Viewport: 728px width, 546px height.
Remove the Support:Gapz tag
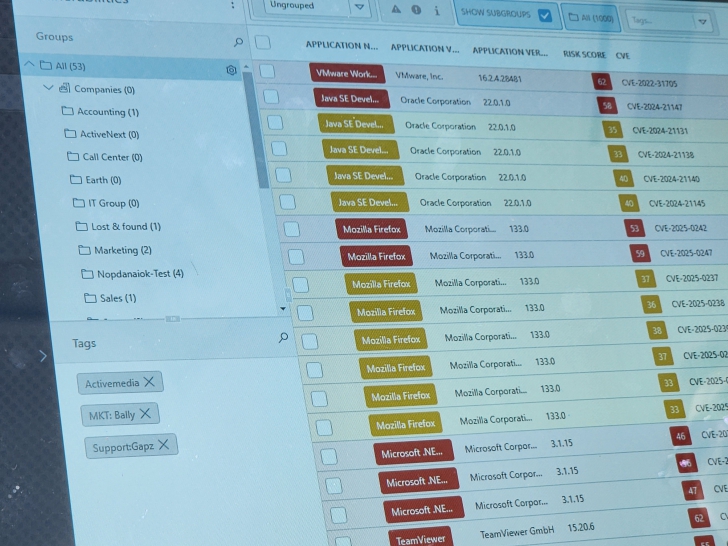[163, 444]
